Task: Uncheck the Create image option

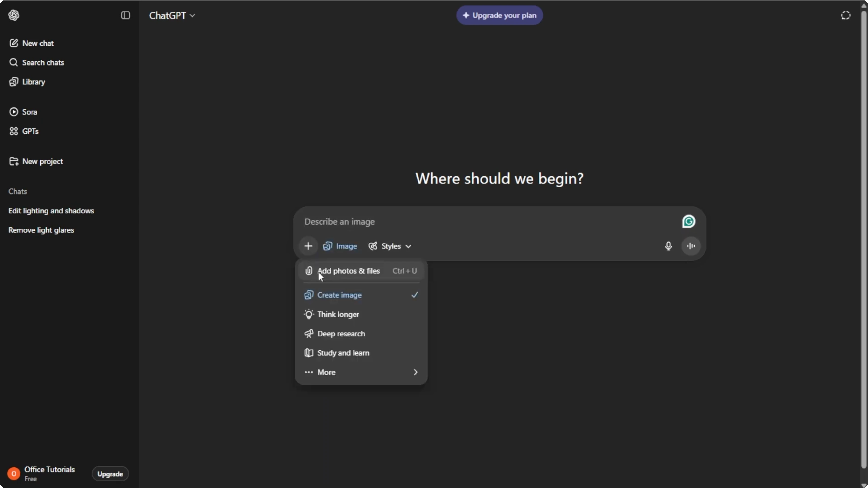Action: [x=361, y=295]
